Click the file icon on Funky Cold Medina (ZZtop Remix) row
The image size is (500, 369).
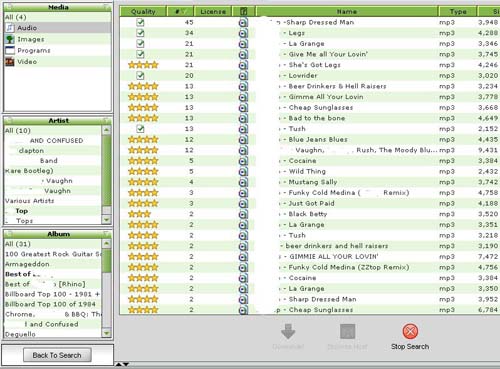click(243, 268)
